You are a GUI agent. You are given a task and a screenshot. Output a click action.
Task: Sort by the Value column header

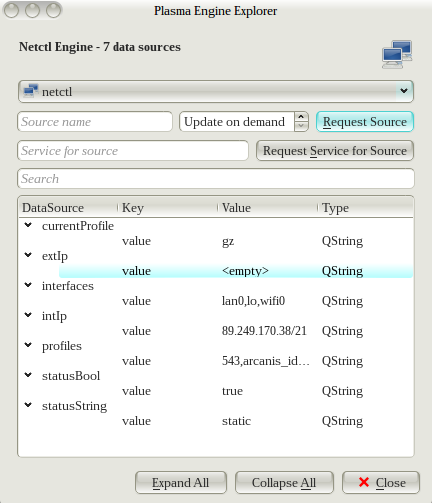(x=267, y=208)
